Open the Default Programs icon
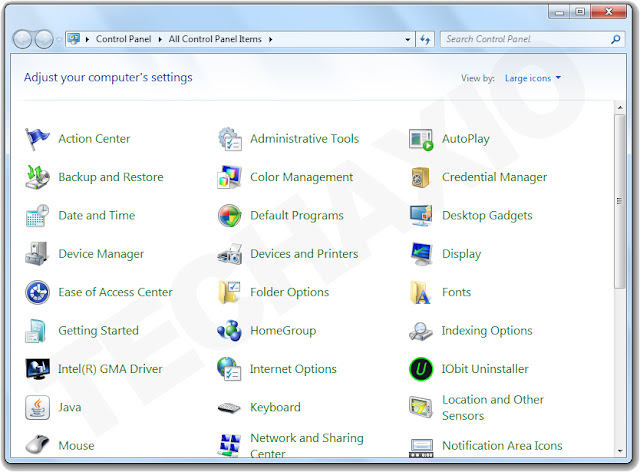Image resolution: width=640 pixels, height=472 pixels. tap(229, 216)
